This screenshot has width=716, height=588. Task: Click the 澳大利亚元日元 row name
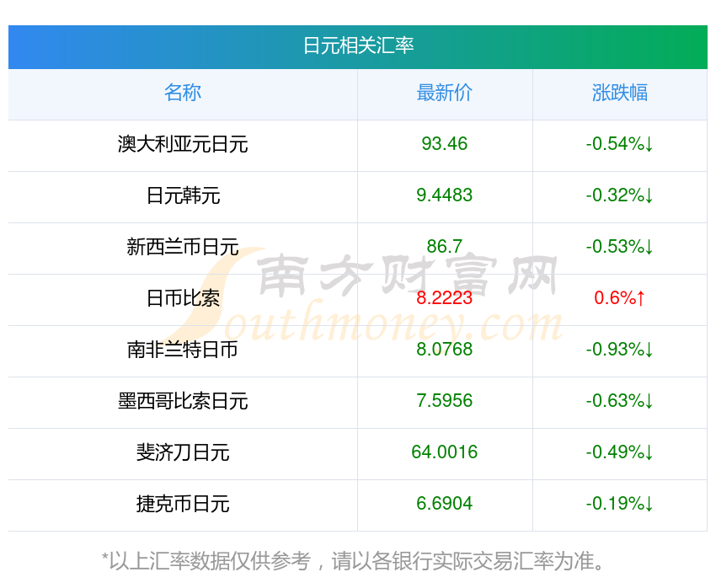tap(183, 144)
